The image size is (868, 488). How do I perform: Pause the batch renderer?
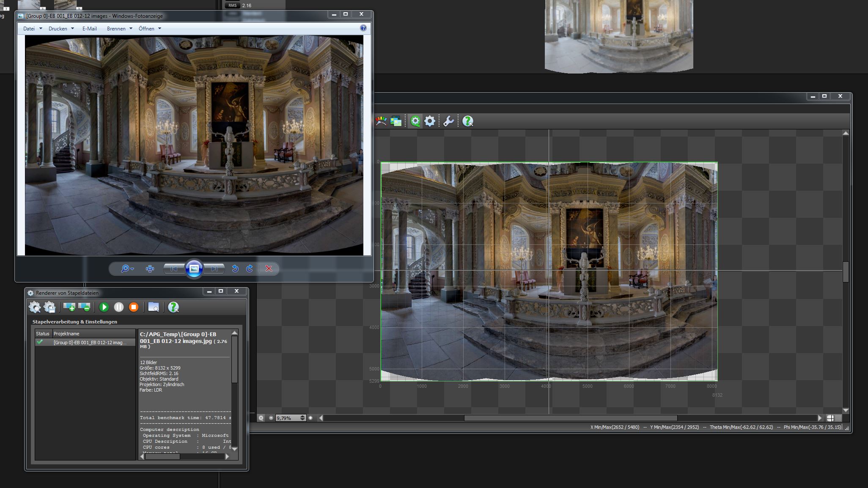tap(119, 307)
